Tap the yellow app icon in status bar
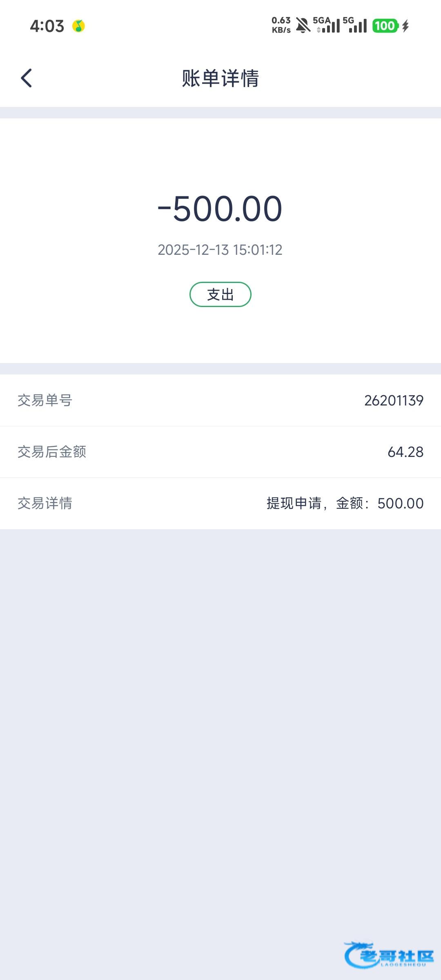This screenshot has height=980, width=441. (78, 26)
